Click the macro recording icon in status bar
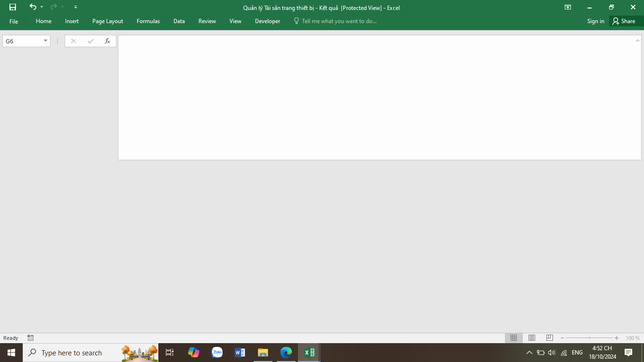Screen dimensions: 644x362 31,338
